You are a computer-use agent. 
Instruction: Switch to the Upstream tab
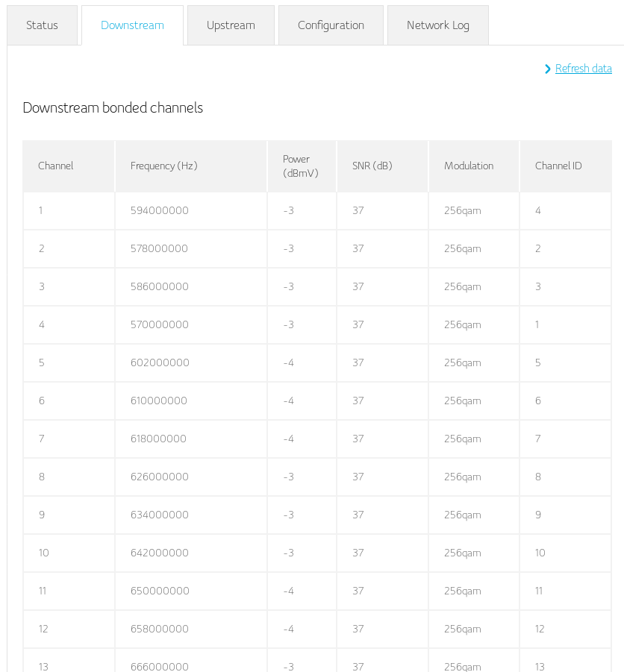231,25
